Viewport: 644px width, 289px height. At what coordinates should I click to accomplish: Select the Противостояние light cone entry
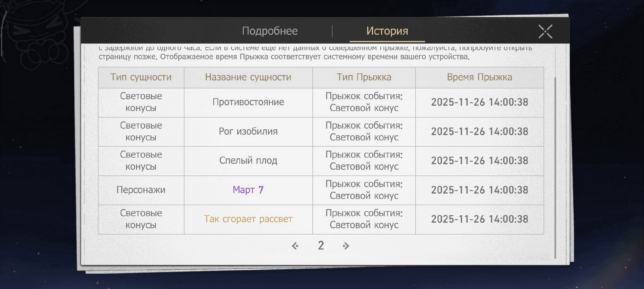[x=248, y=102]
